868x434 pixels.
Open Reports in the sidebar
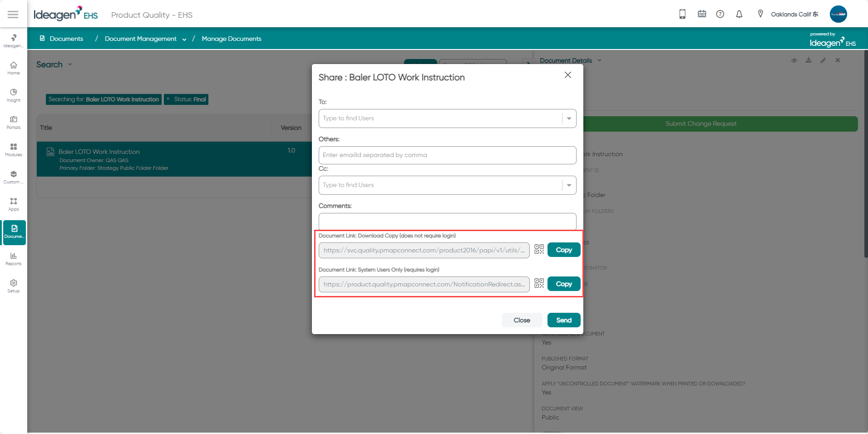tap(14, 259)
